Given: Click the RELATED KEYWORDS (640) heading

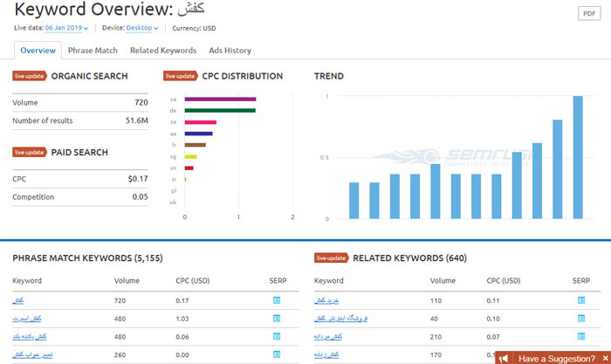Looking at the screenshot, I should (x=409, y=258).
